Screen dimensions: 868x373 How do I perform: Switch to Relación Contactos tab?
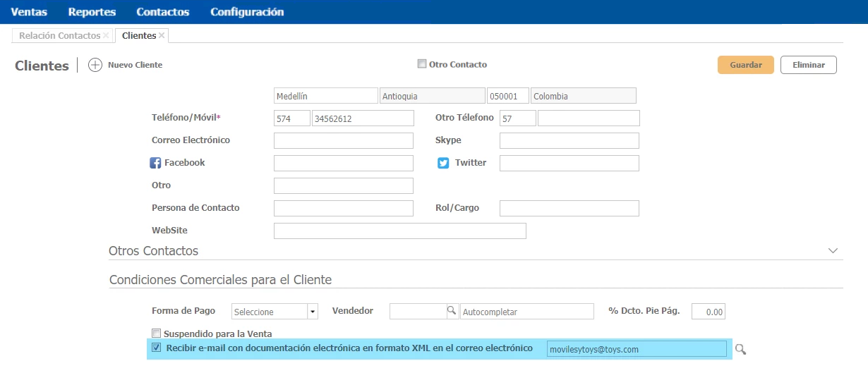[59, 35]
